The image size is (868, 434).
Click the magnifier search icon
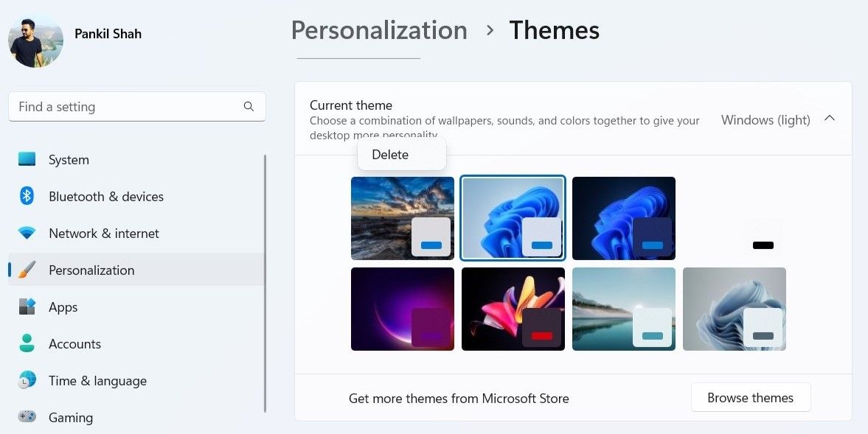point(249,106)
